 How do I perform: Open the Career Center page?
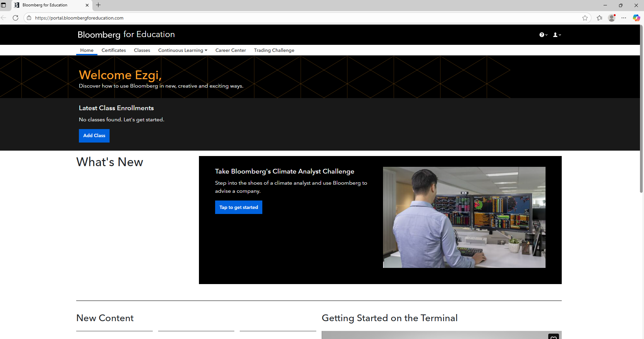coord(231,50)
